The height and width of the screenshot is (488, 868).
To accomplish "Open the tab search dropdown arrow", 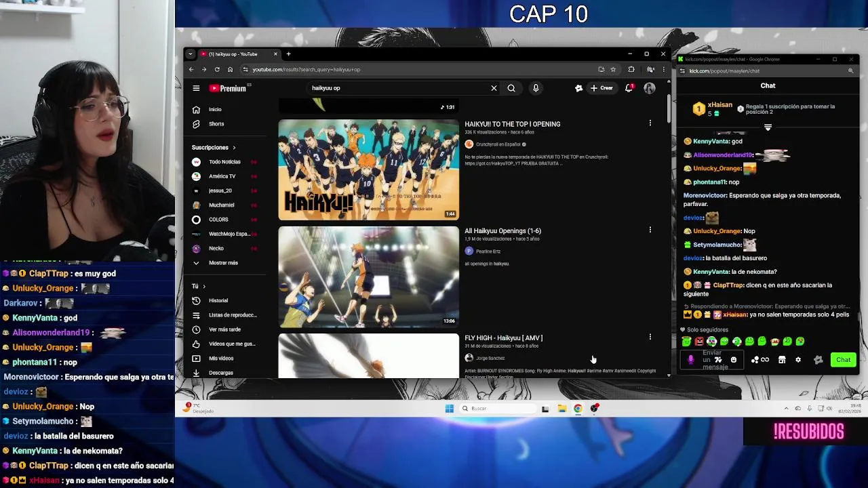I will (191, 54).
